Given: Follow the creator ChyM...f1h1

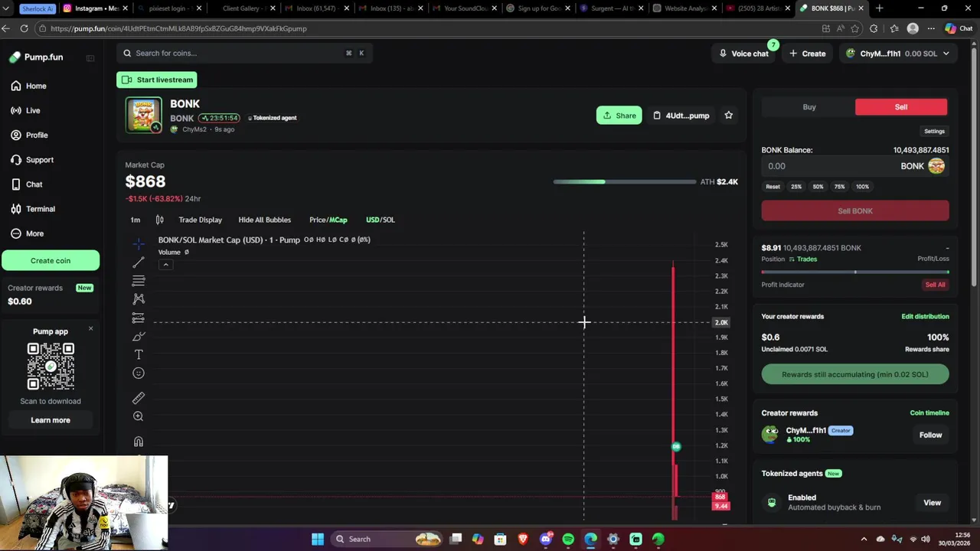Looking at the screenshot, I should pyautogui.click(x=930, y=435).
